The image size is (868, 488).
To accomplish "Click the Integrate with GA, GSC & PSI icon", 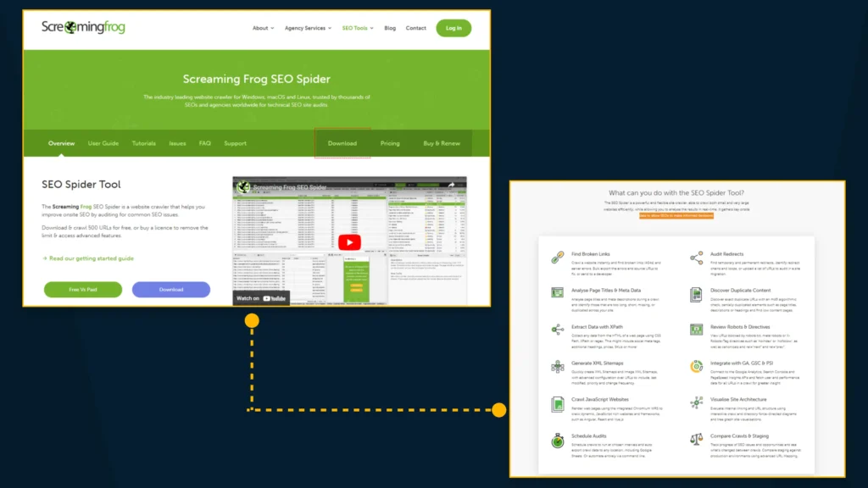I will [697, 367].
